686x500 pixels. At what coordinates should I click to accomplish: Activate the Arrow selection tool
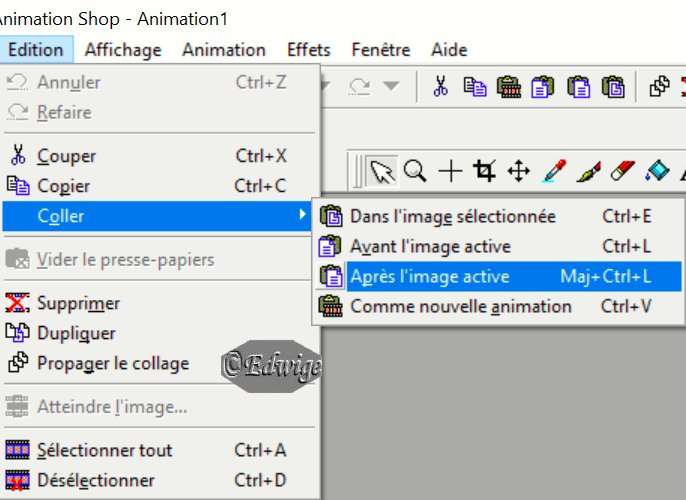[382, 171]
